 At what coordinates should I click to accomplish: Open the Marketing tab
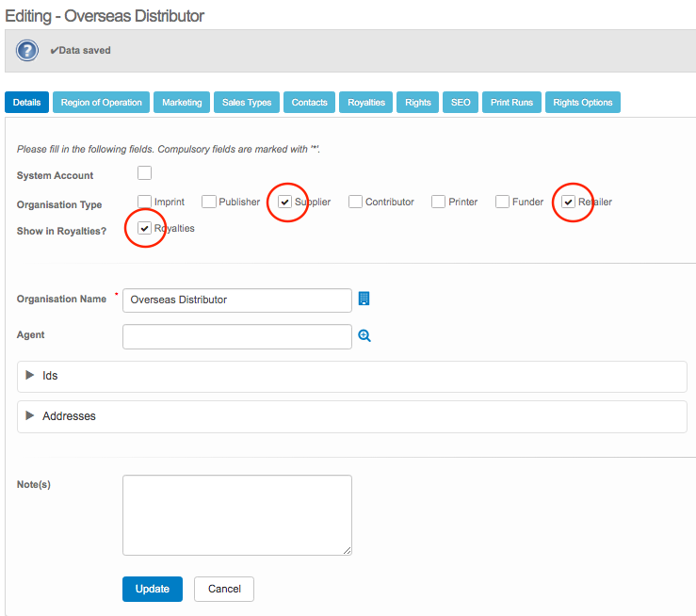pos(182,103)
